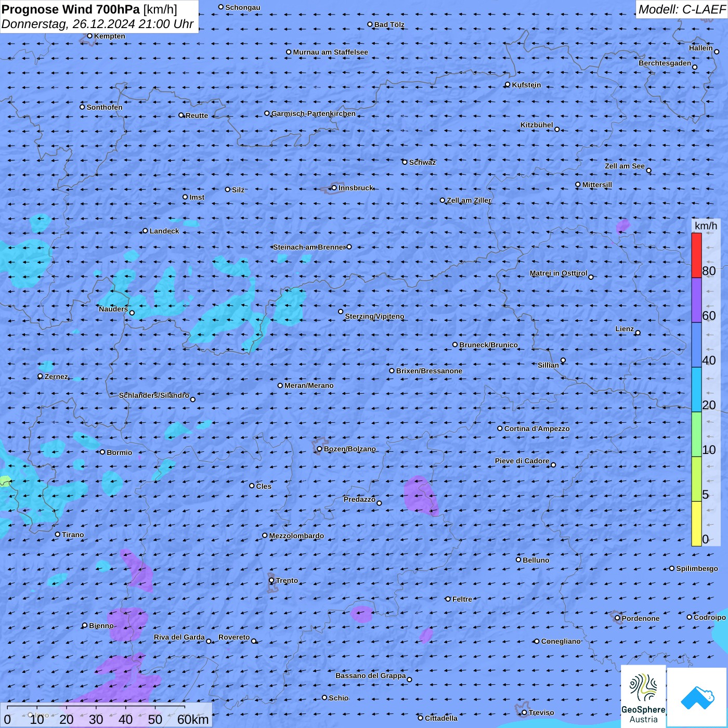Select the 'Sterzing/Vipiteno' label

[x=374, y=316]
